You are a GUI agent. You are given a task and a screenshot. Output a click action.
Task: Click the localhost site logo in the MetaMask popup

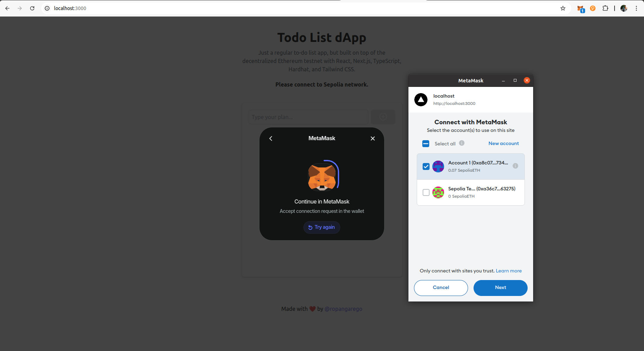(x=421, y=100)
